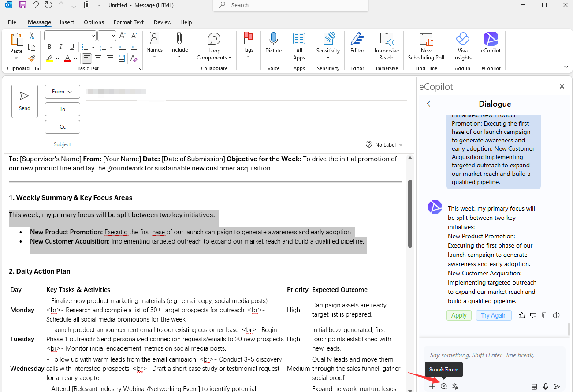573x392 pixels.
Task: Toggle Italic formatting
Action: click(61, 47)
